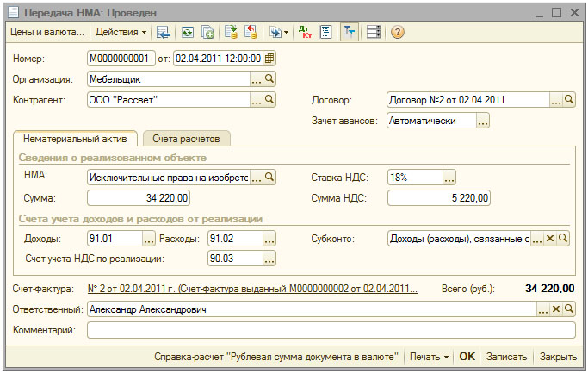
Task: Open the Действия dropdown menu
Action: click(x=121, y=32)
